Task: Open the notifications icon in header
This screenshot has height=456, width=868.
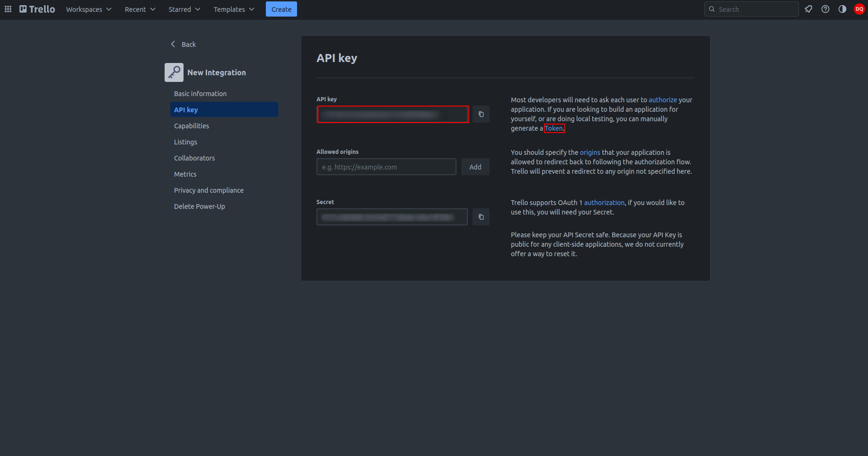Action: (x=808, y=9)
